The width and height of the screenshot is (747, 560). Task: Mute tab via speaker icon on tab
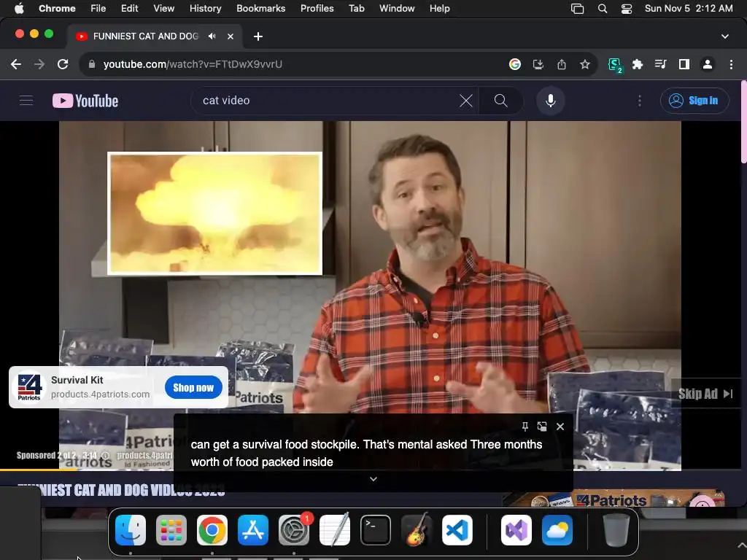point(212,36)
